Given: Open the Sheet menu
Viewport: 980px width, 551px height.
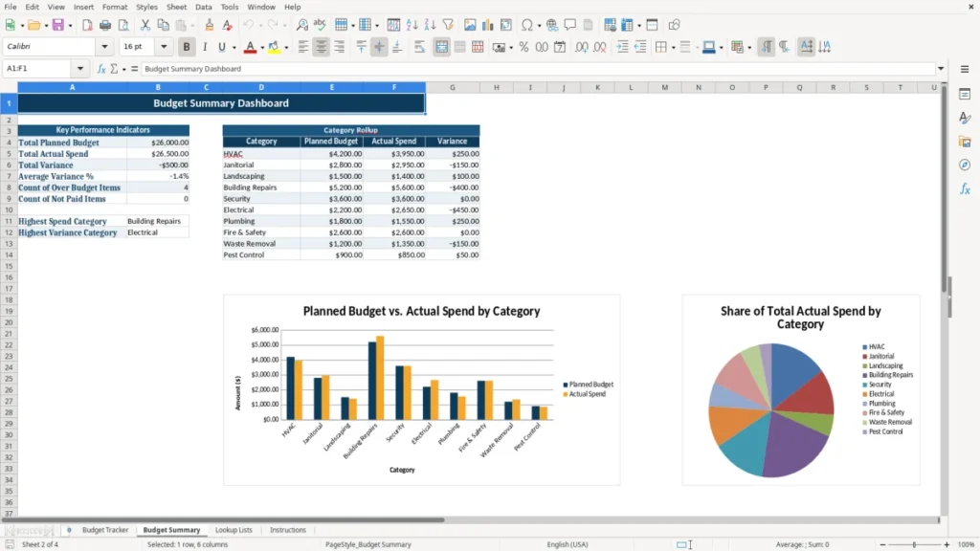Looking at the screenshot, I should 176,7.
